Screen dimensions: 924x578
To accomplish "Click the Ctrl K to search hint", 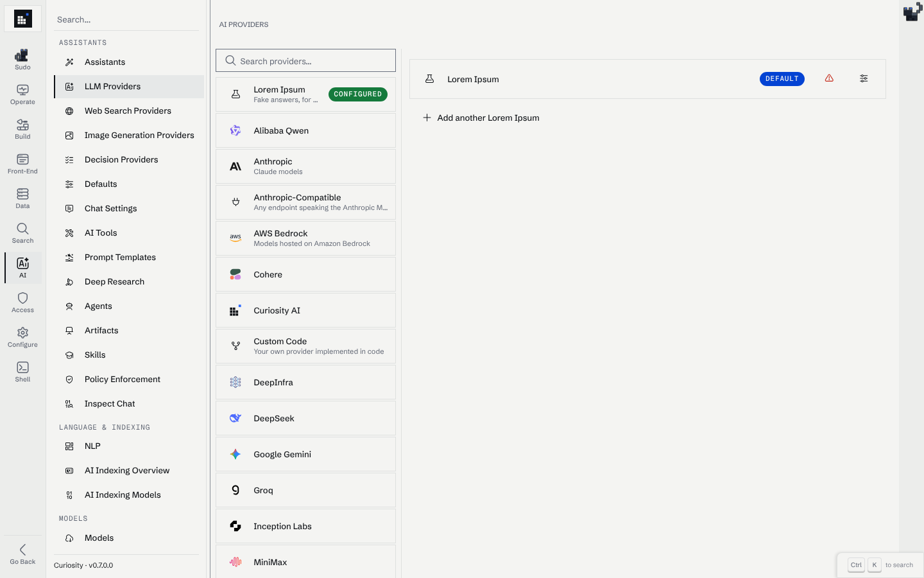I will tap(880, 565).
